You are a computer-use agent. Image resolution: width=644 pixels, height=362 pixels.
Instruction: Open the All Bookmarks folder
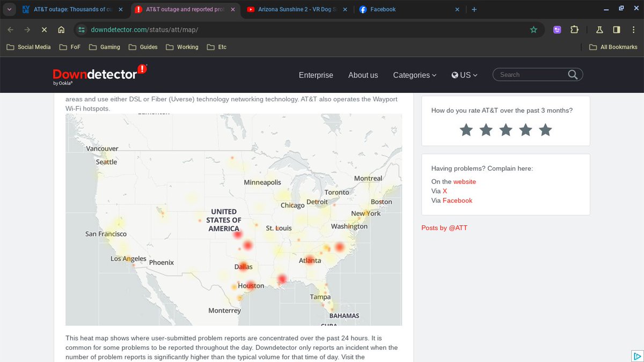[613, 47]
